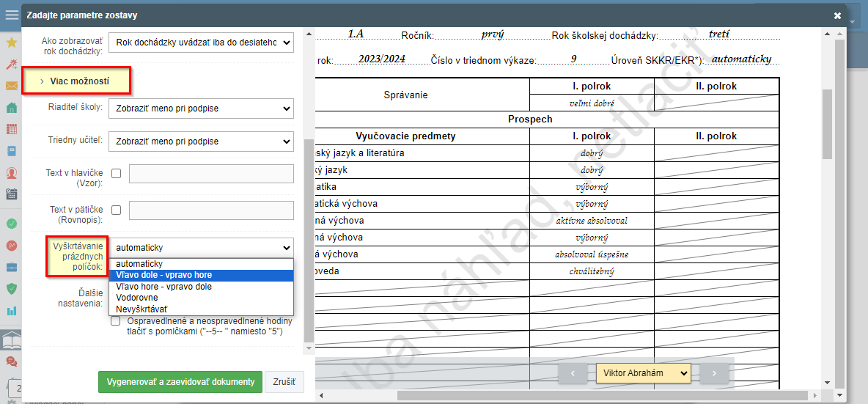This screenshot has height=404, width=868.
Task: Enable the Text v pätičke (Rovnopis) checkbox
Action: (x=116, y=210)
